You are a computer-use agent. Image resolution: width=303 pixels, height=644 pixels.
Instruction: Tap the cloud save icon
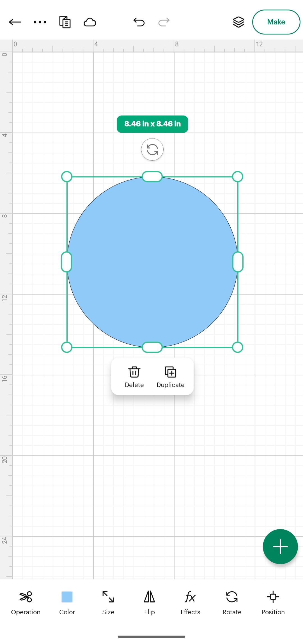(x=90, y=22)
